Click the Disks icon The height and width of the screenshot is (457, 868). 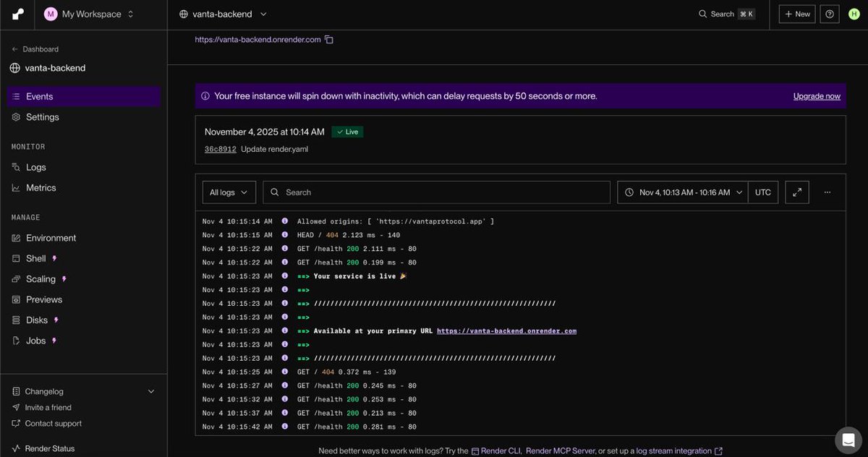click(16, 320)
